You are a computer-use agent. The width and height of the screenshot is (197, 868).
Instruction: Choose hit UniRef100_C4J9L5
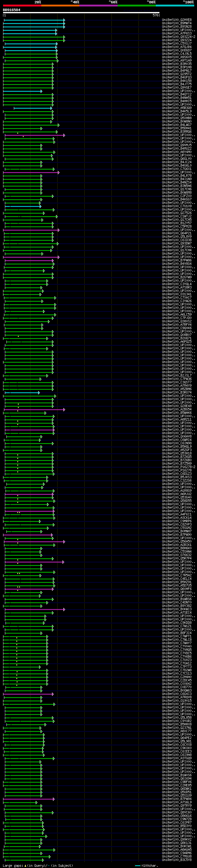[177, 54]
